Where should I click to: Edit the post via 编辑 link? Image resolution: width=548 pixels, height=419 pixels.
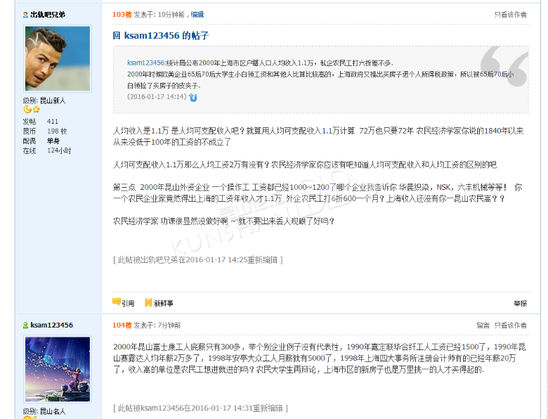tap(197, 14)
